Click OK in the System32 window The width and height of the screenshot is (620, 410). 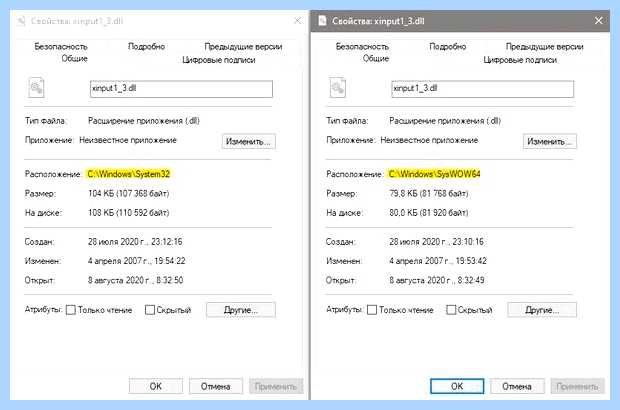(156, 386)
